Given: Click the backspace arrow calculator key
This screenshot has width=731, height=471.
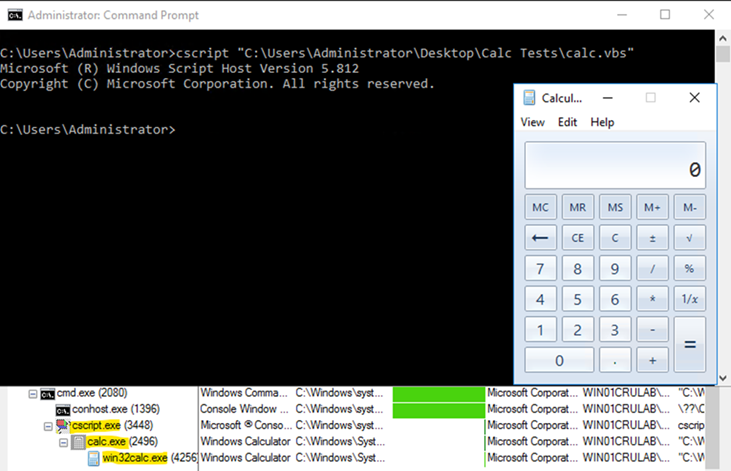Looking at the screenshot, I should tap(540, 238).
